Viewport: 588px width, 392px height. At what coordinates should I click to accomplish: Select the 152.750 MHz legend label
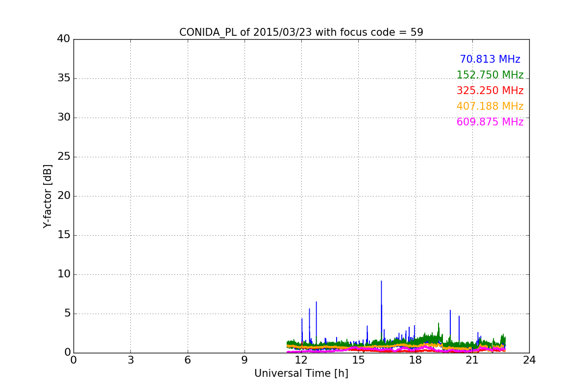490,75
